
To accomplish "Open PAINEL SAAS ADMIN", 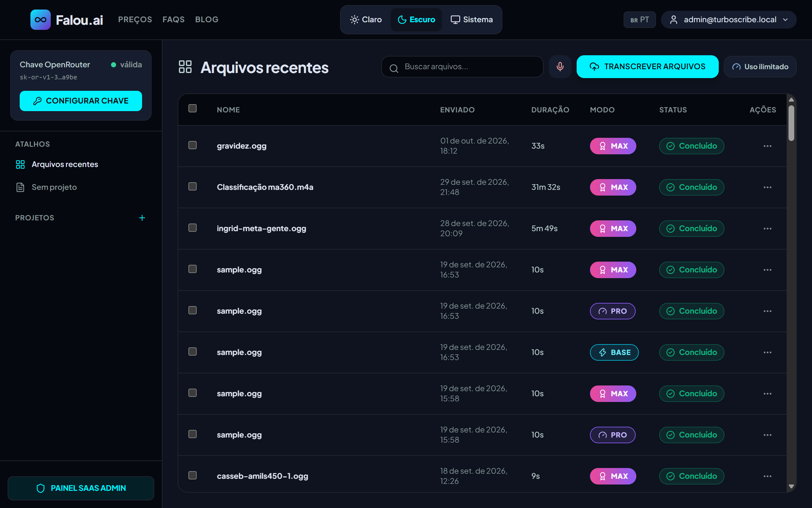I will point(81,488).
